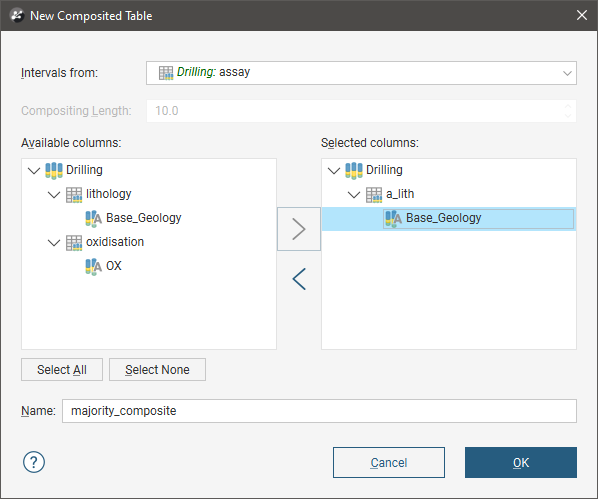Screen dimensions: 598x499
Task: Click the remove column left arrow
Action: (299, 279)
